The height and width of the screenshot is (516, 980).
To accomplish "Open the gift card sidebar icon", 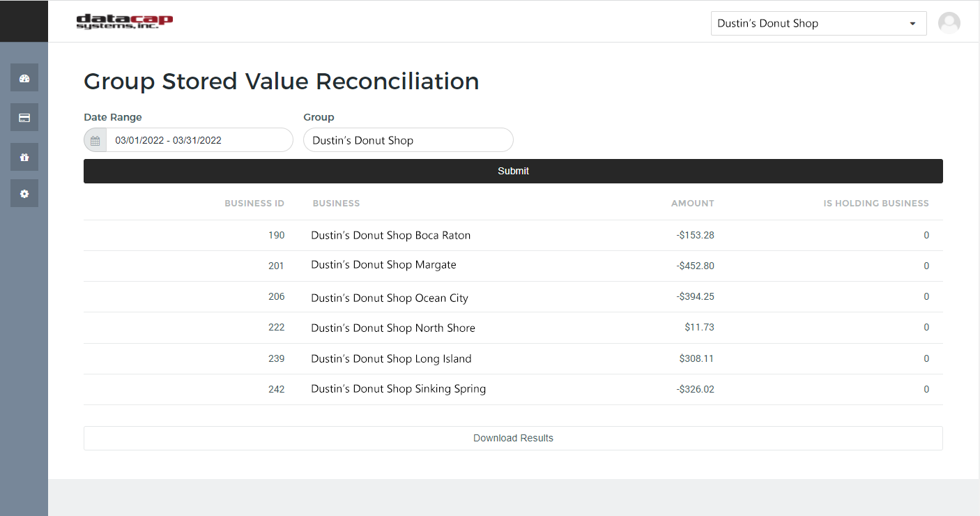I will (x=24, y=158).
